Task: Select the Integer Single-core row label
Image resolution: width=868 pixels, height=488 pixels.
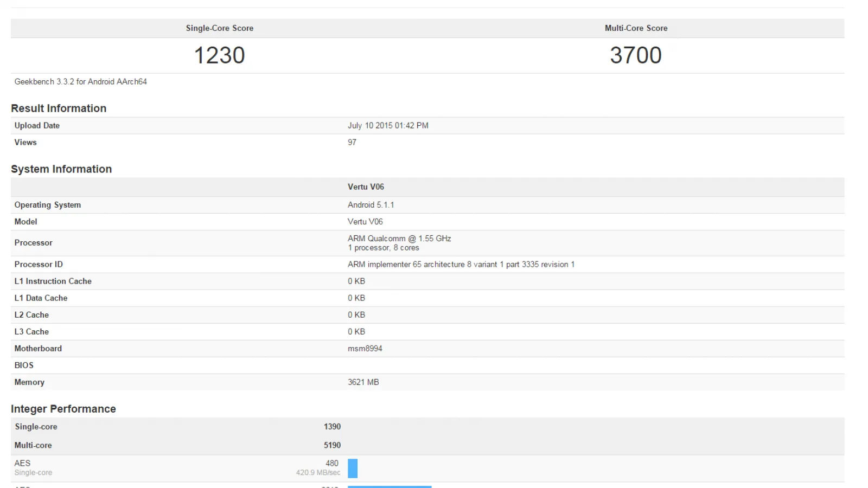Action: [x=36, y=427]
